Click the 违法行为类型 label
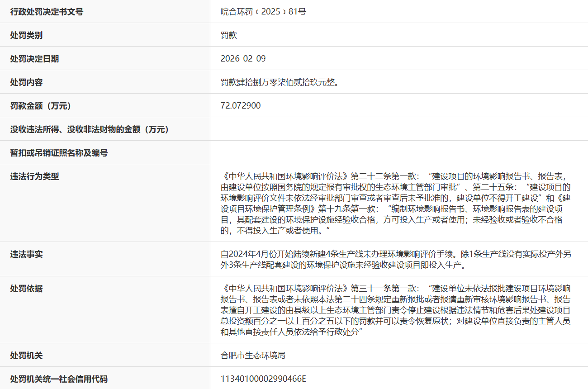 (34, 176)
